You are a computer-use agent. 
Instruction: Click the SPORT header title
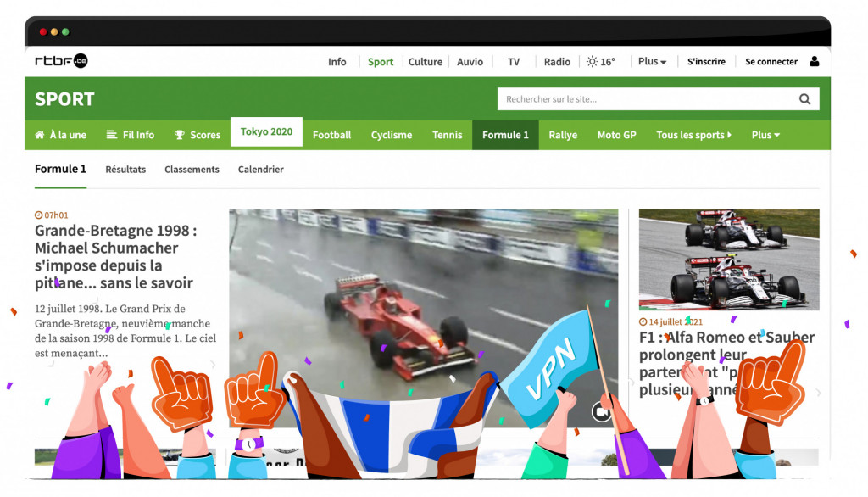[64, 99]
